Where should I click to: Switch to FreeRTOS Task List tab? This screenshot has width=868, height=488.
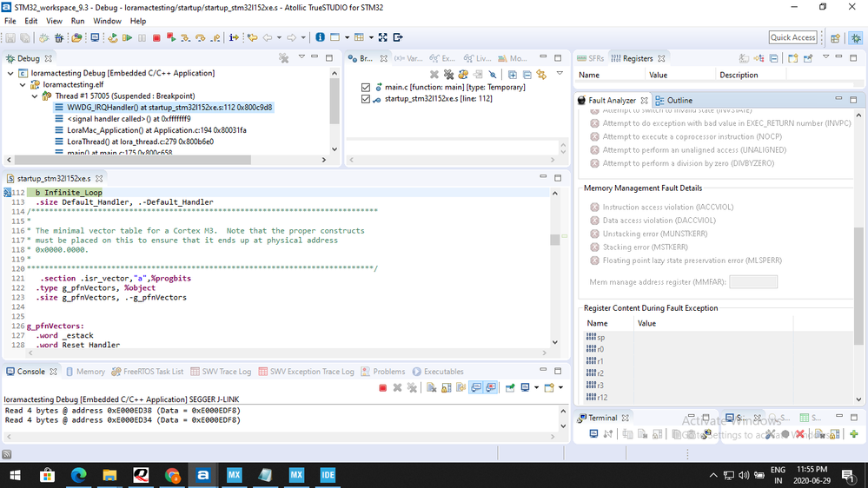click(147, 372)
